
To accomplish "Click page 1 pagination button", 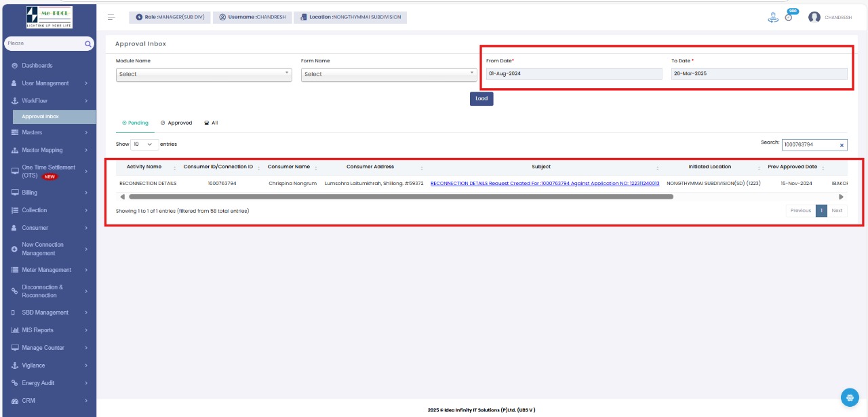I will [821, 211].
